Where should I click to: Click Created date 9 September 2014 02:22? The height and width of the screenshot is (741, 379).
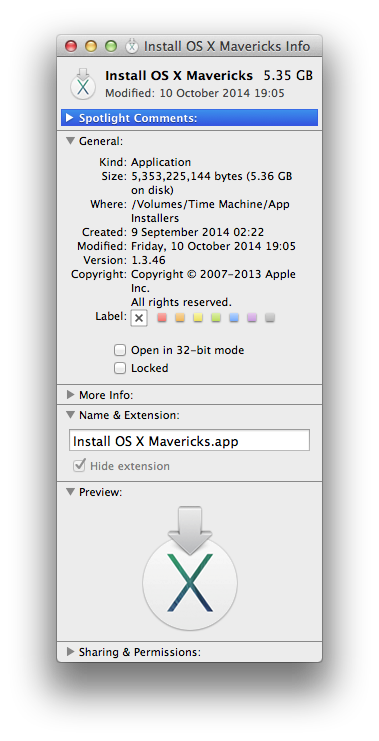pyautogui.click(x=198, y=232)
